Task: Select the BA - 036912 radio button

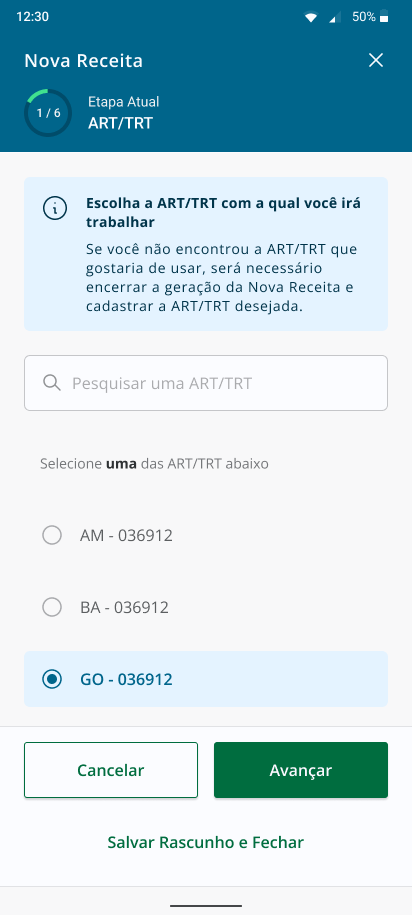Action: 52,607
